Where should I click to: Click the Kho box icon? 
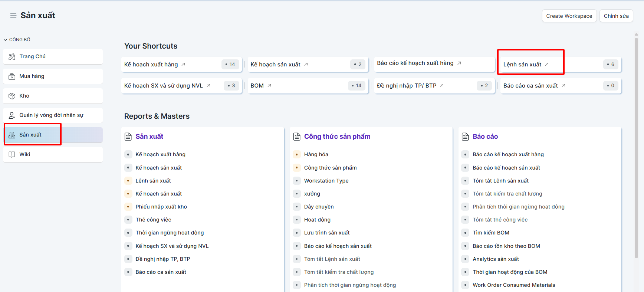click(x=12, y=96)
